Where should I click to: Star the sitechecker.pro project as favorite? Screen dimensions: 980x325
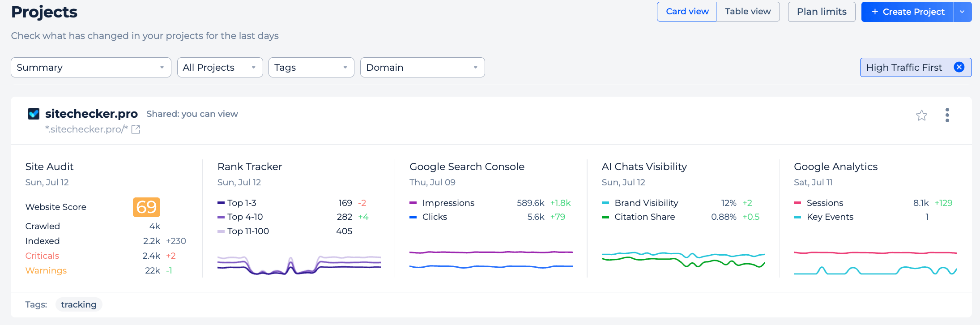point(921,115)
